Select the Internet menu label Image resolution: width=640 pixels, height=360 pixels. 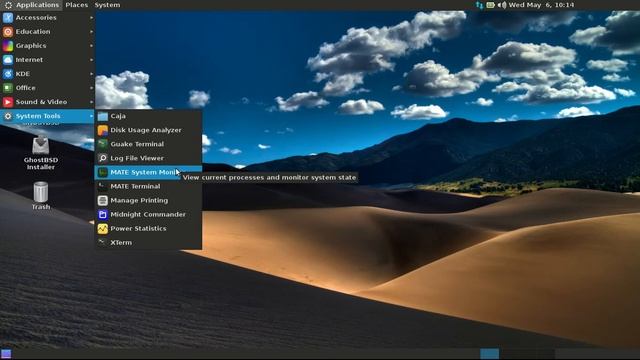[x=29, y=60]
